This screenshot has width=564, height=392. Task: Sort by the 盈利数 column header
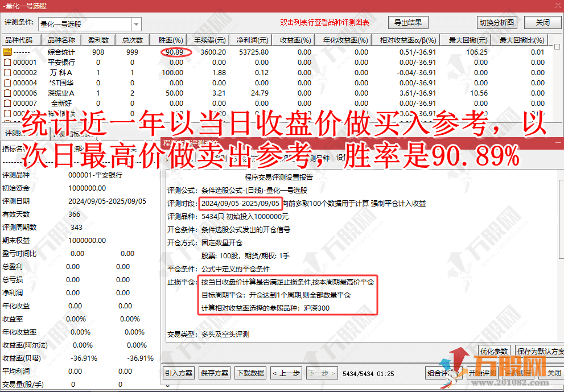tap(98, 40)
